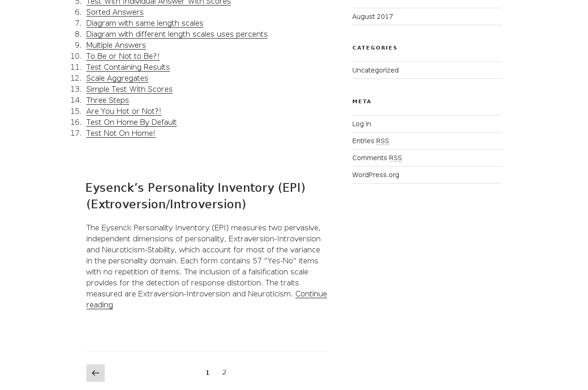Viewport: 588px width, 390px height.
Task: Go to page 2 of posts
Action: point(224,373)
